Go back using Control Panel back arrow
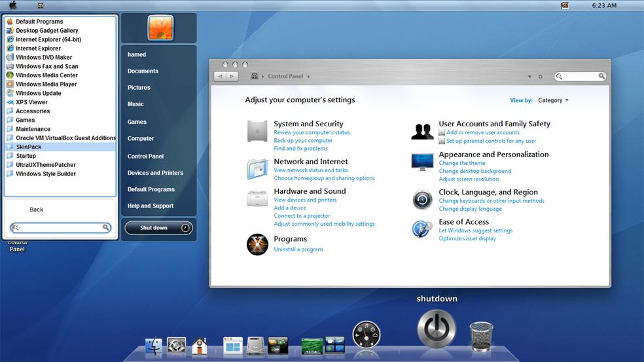 click(220, 76)
